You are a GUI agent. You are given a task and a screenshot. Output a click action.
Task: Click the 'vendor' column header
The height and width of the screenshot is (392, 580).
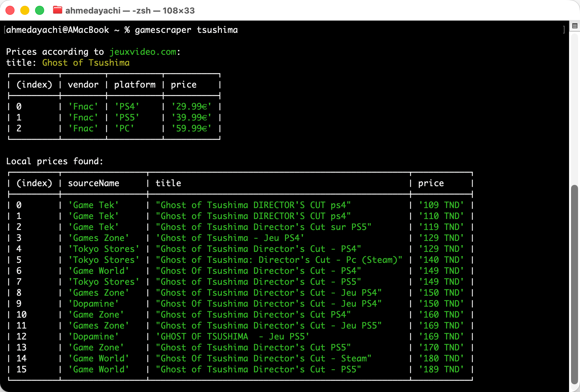83,85
